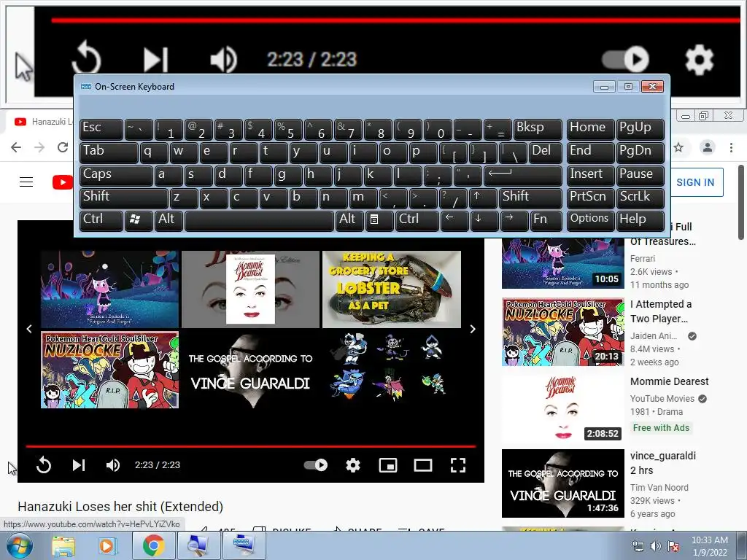Mute the YouTube player volume
The image size is (747, 560).
pos(113,464)
